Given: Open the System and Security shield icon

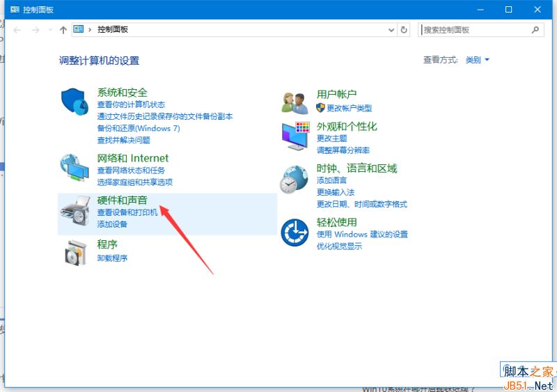Looking at the screenshot, I should pyautogui.click(x=74, y=102).
